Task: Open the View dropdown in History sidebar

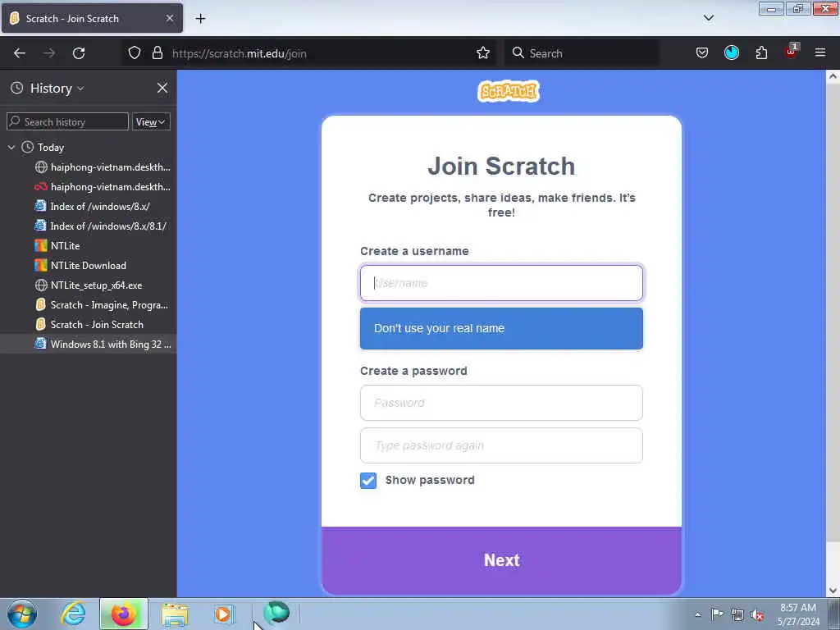Action: point(151,122)
